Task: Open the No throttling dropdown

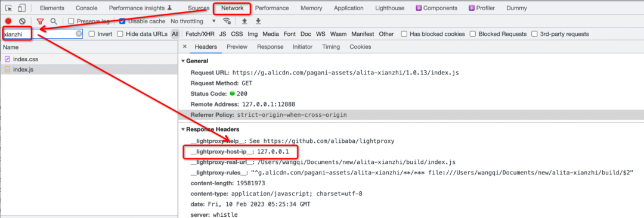Action: [193, 21]
